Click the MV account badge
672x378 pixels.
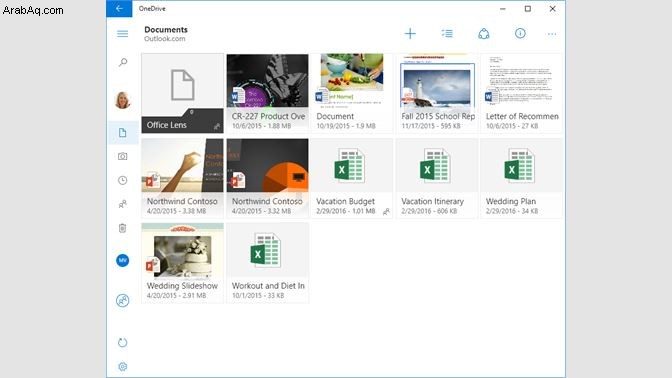(x=123, y=260)
